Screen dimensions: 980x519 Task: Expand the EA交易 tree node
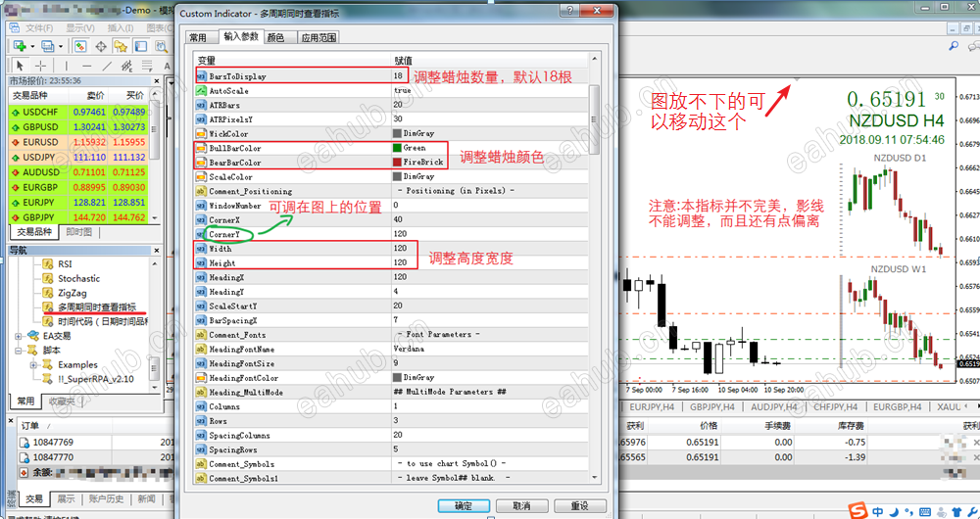point(19,336)
